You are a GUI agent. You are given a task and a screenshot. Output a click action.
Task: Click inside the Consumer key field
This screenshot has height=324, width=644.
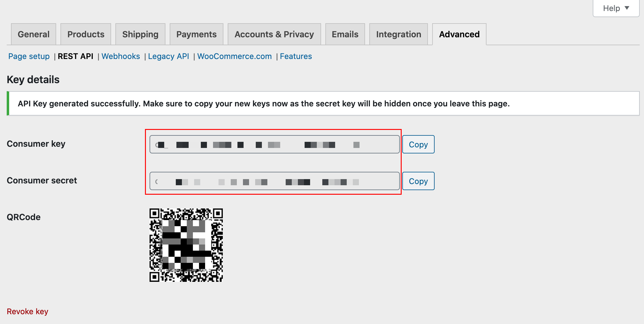tap(275, 144)
